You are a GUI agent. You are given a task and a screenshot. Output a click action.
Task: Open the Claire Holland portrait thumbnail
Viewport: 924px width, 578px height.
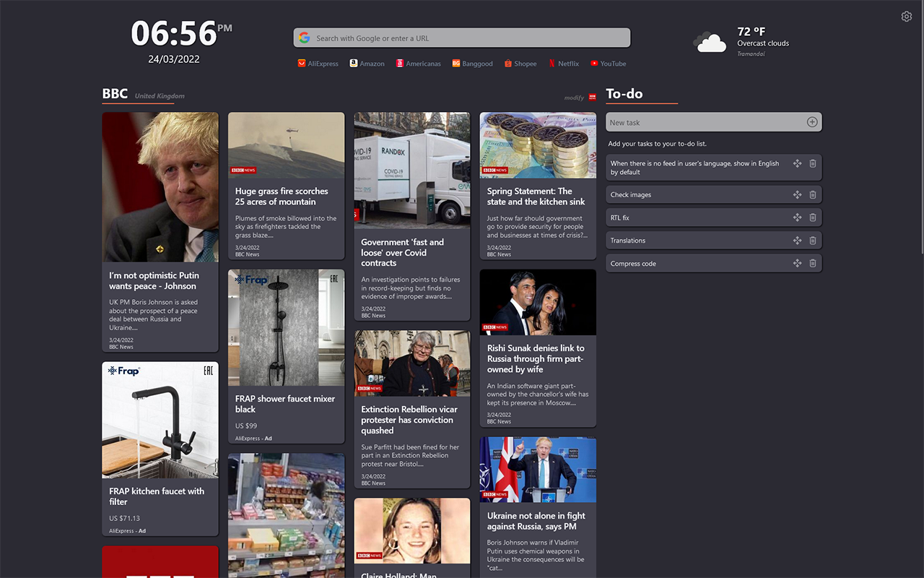(412, 531)
